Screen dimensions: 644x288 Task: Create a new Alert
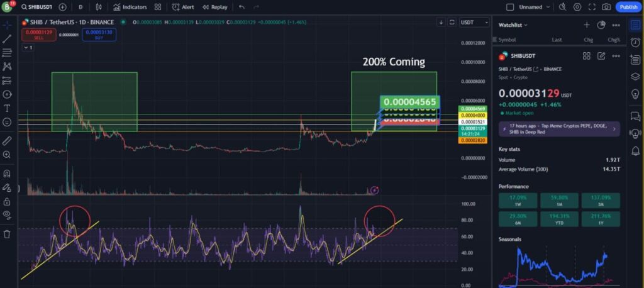coord(183,7)
